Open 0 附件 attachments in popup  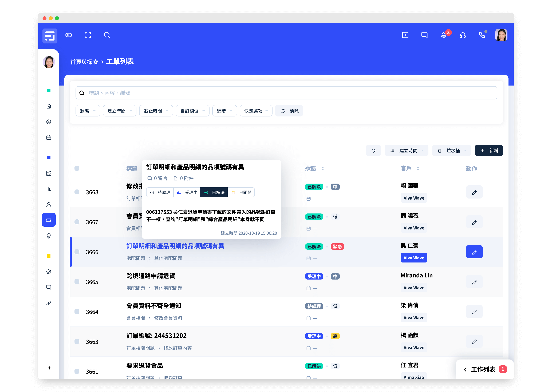pos(184,178)
